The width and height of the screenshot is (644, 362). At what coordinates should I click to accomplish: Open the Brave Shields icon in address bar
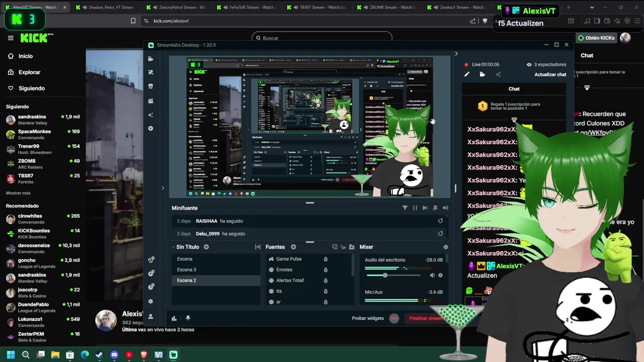pos(485,21)
